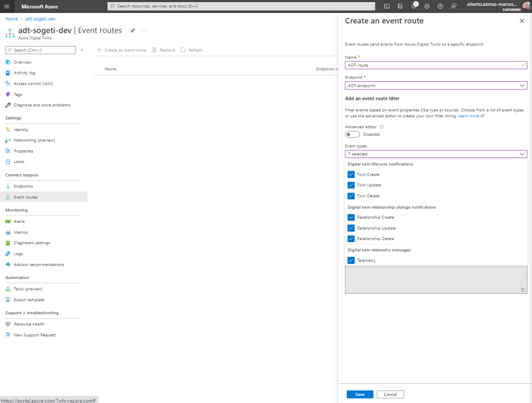Uncheck the Twin Create checkbox

point(351,174)
